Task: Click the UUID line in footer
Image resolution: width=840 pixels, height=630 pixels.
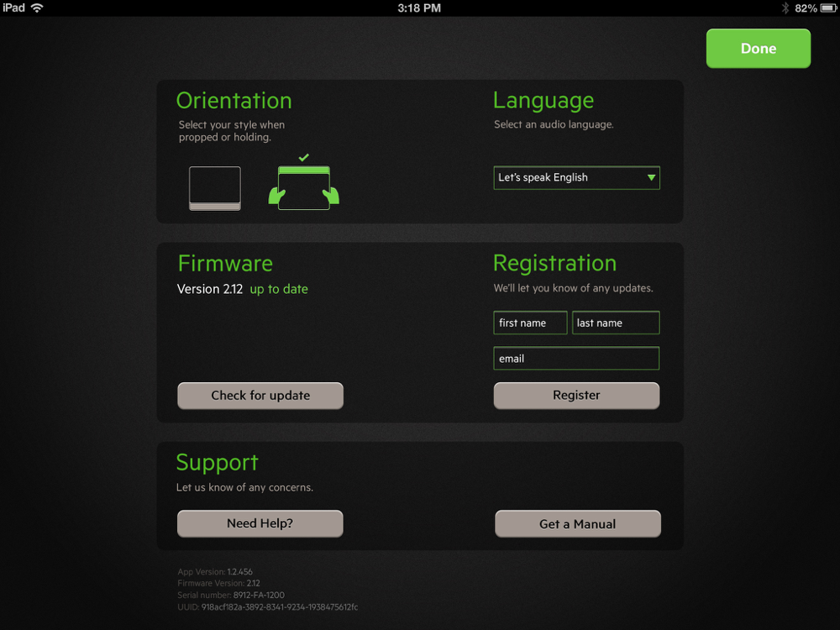Action: tap(267, 607)
